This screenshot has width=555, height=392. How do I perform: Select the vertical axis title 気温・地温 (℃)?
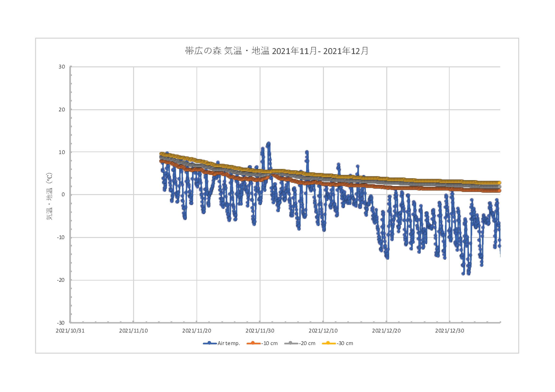(x=49, y=196)
